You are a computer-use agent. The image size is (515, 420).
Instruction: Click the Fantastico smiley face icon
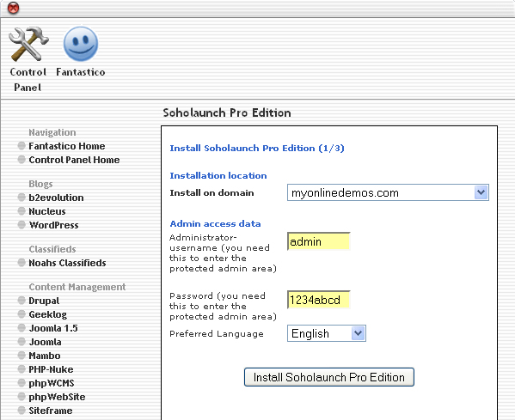click(81, 44)
